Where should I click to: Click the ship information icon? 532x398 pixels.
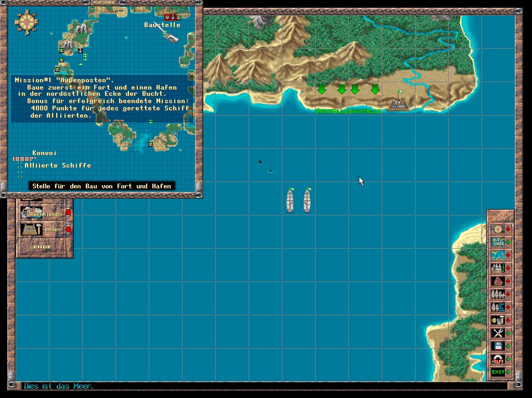click(x=498, y=268)
